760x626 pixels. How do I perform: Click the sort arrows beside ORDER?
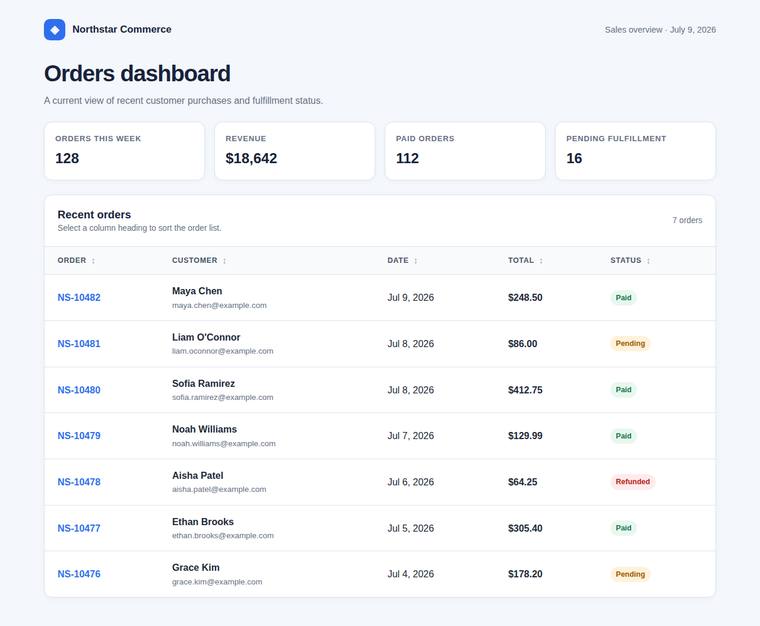click(93, 261)
